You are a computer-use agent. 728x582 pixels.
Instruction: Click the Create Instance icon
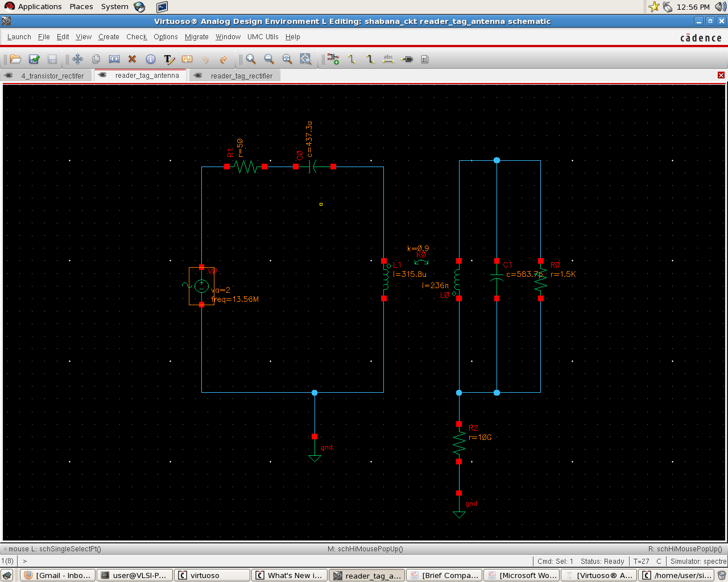point(333,59)
